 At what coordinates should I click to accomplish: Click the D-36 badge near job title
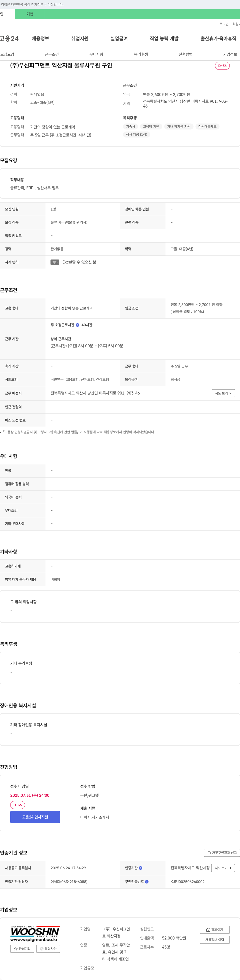pos(222,66)
